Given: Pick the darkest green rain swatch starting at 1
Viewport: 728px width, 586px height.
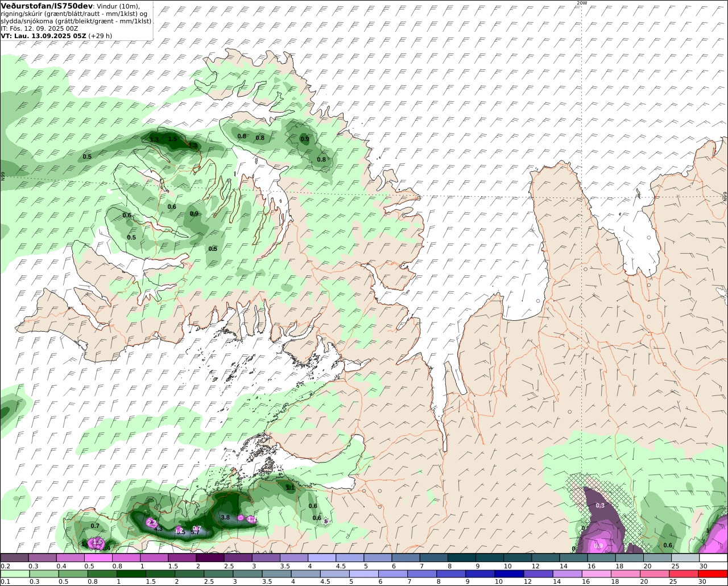Looking at the screenshot, I should pyautogui.click(x=131, y=573).
